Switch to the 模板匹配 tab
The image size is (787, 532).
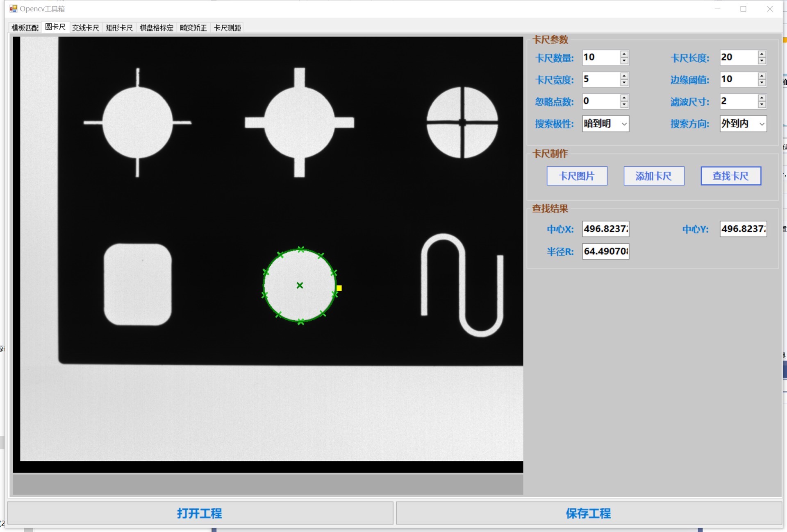(x=25, y=27)
